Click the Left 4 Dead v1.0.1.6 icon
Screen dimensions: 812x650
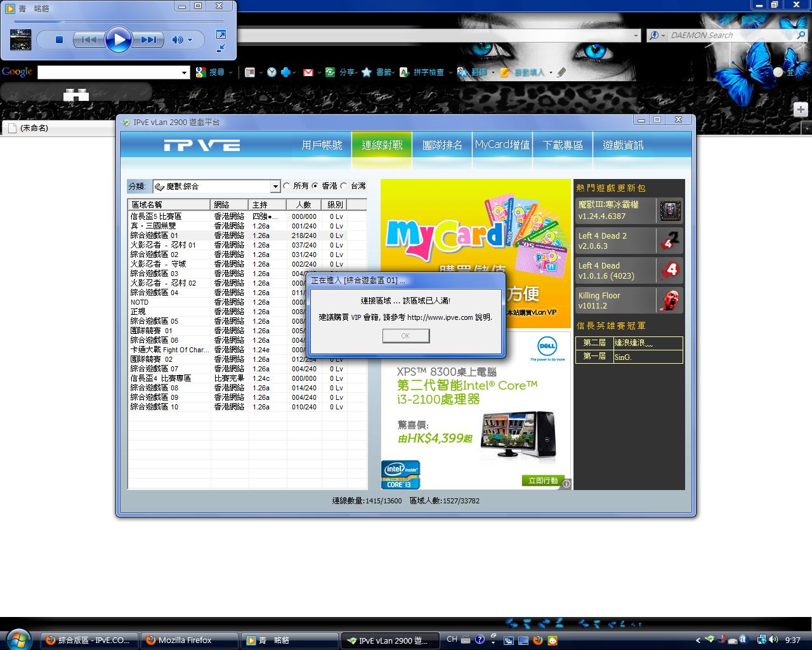670,270
